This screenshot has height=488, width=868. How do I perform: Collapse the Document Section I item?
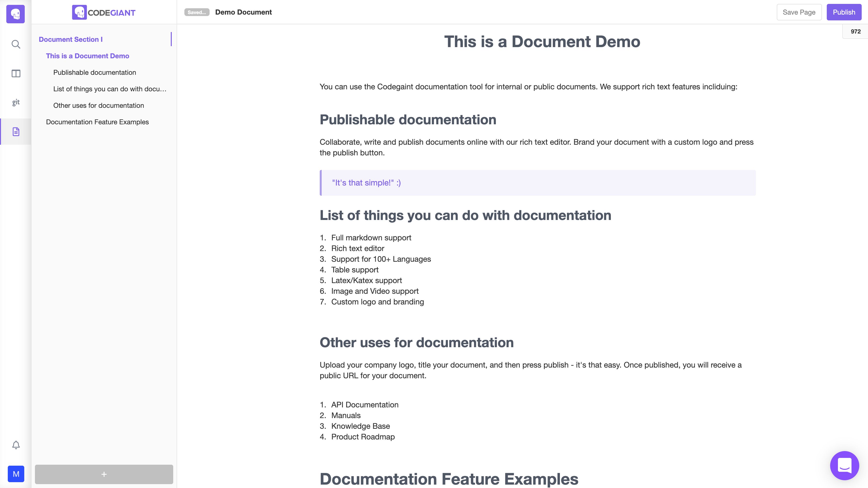click(x=70, y=39)
